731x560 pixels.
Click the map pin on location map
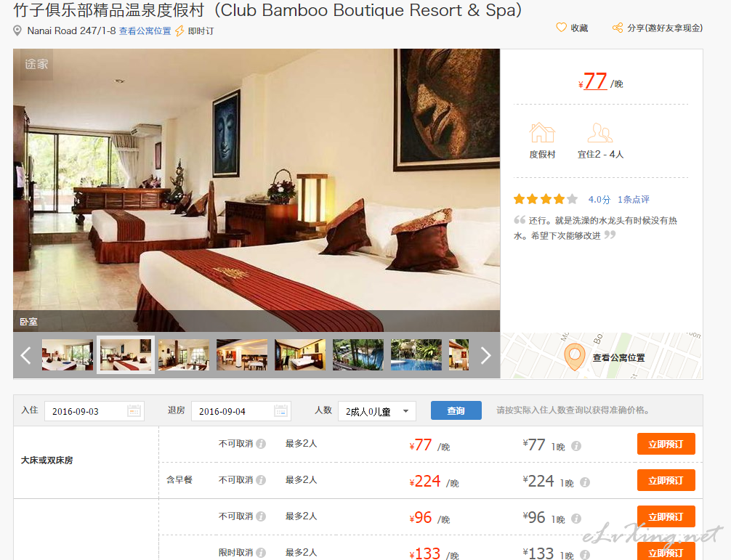click(574, 357)
